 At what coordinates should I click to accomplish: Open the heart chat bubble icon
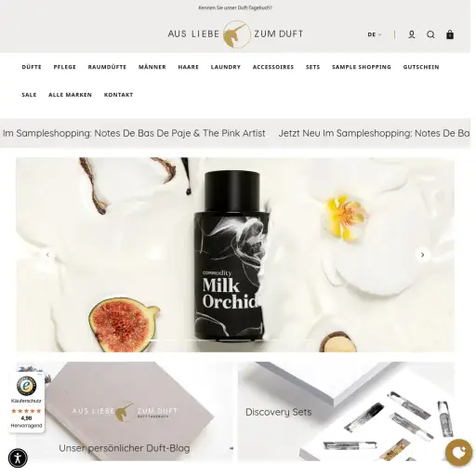459,453
